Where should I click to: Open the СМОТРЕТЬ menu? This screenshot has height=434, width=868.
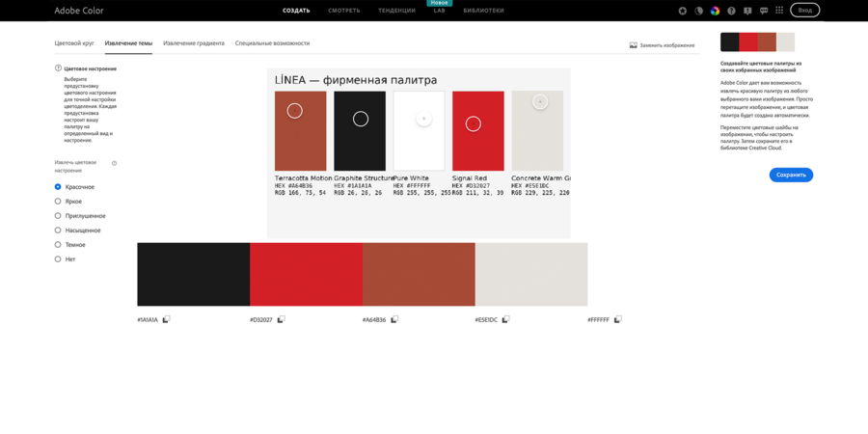[343, 11]
